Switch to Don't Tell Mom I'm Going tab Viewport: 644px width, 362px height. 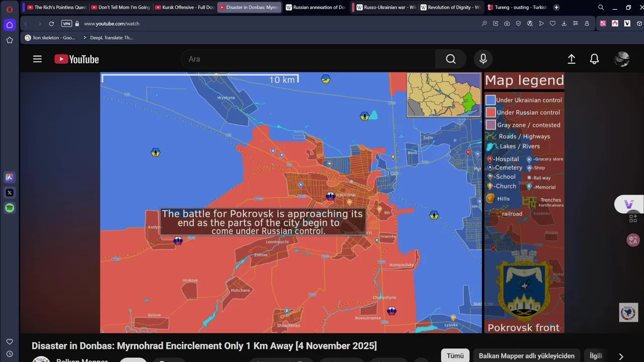[121, 8]
